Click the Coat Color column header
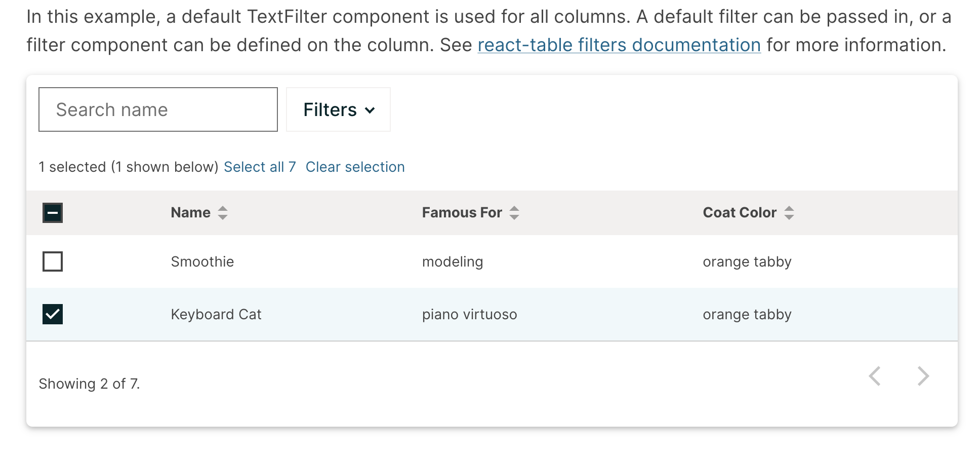The height and width of the screenshot is (451, 980). click(740, 213)
